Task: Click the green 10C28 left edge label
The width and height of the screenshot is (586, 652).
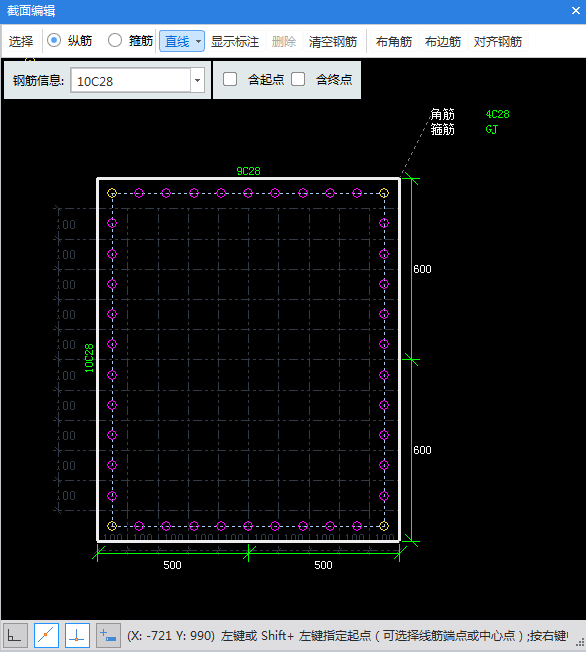Action: click(89, 358)
